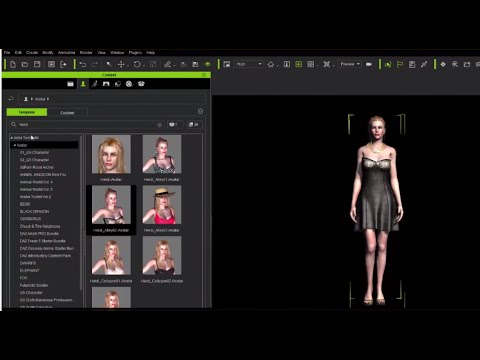Click the pack filter button beside search
The width and height of the screenshot is (480, 360).
(x=174, y=124)
